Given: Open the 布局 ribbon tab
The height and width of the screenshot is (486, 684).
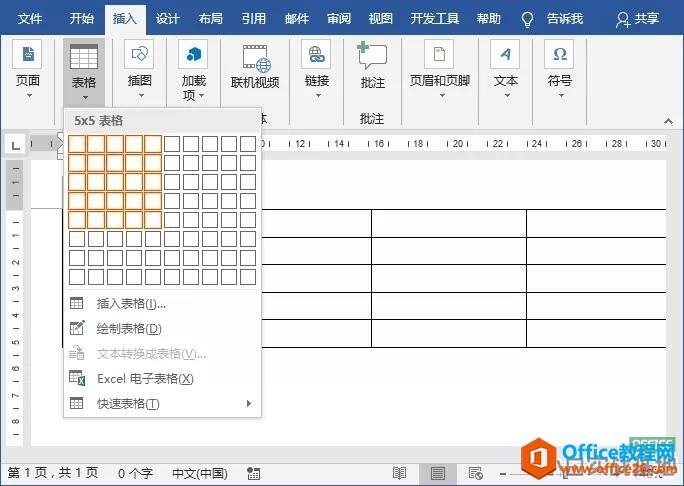Looking at the screenshot, I should click(x=211, y=18).
